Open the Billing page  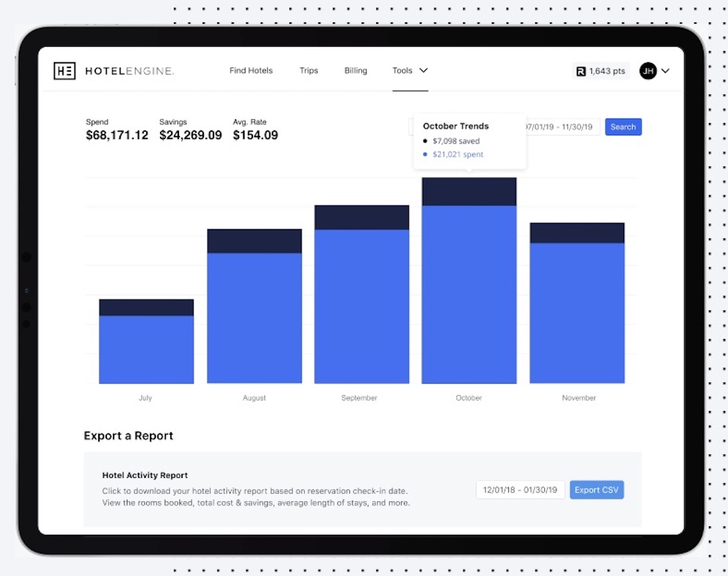click(356, 71)
